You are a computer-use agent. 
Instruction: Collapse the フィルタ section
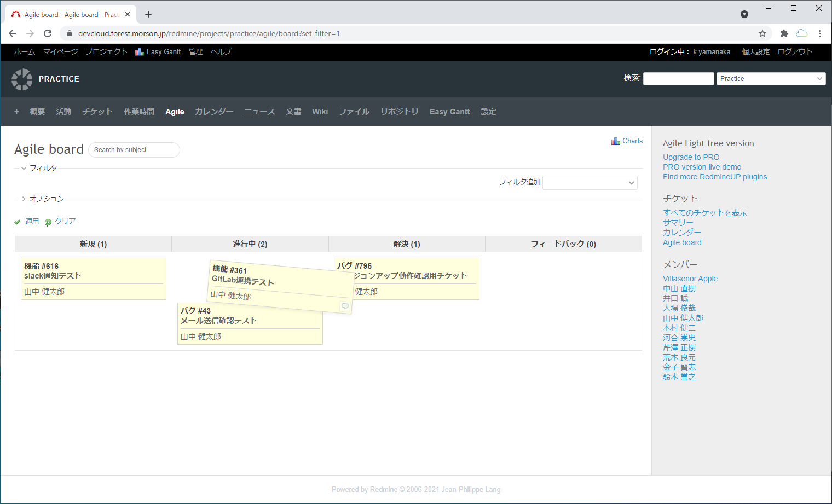coord(24,168)
